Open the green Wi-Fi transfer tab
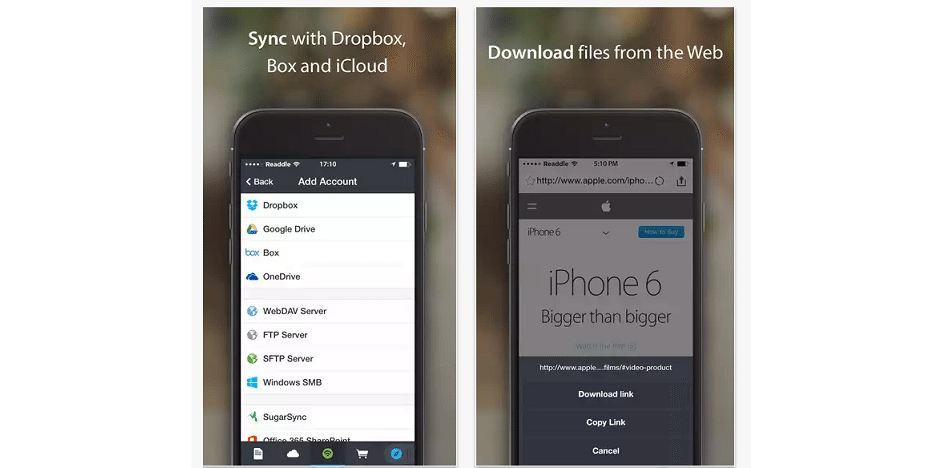951x468 pixels. [328, 453]
